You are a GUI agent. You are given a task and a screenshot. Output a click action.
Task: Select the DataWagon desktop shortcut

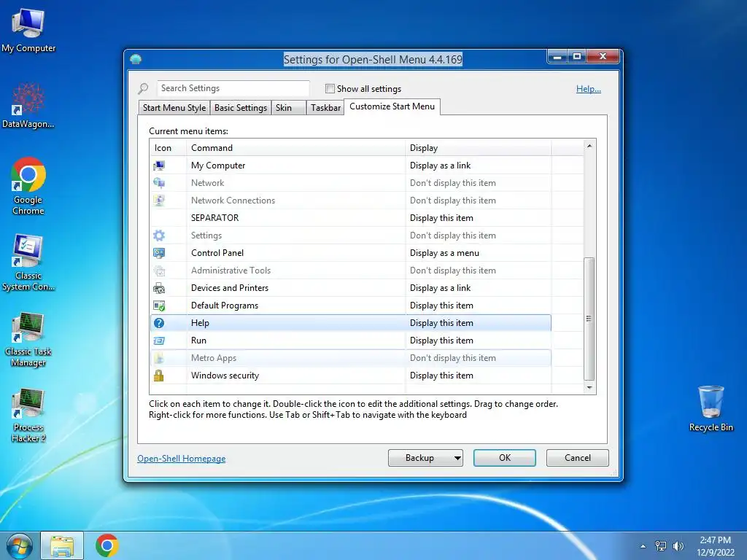point(28,106)
